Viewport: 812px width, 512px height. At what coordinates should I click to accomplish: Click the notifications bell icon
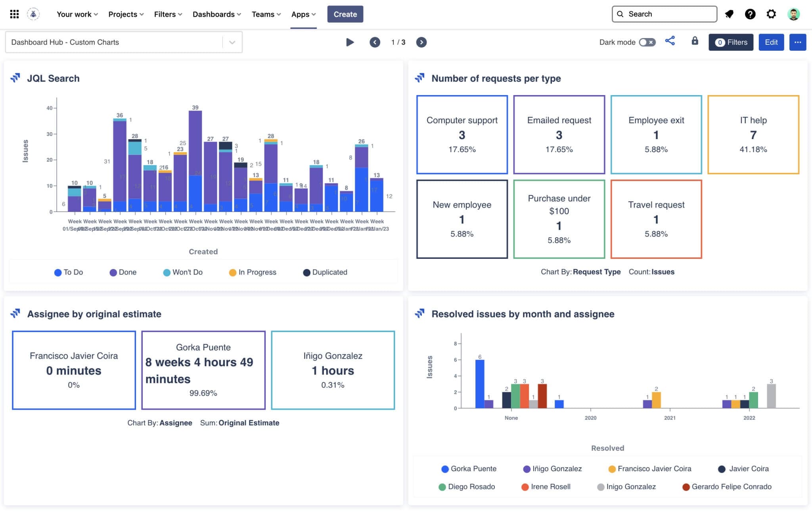pyautogui.click(x=729, y=14)
